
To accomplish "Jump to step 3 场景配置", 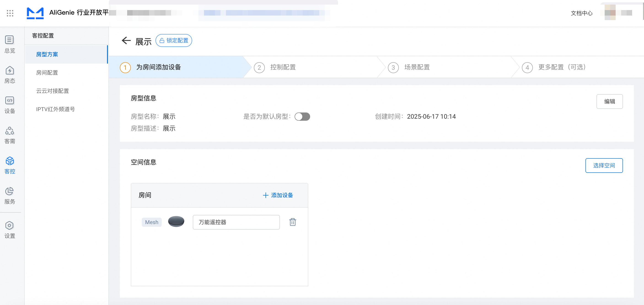I will click(x=416, y=67).
